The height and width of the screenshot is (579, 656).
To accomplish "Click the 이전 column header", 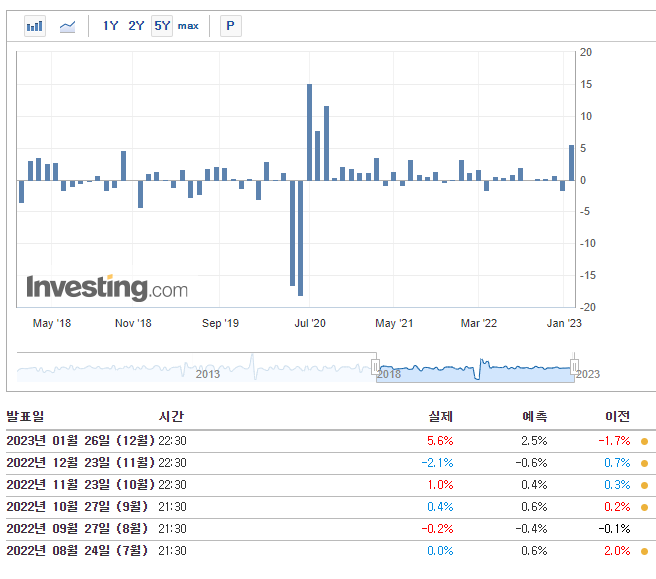I will click(x=618, y=416).
